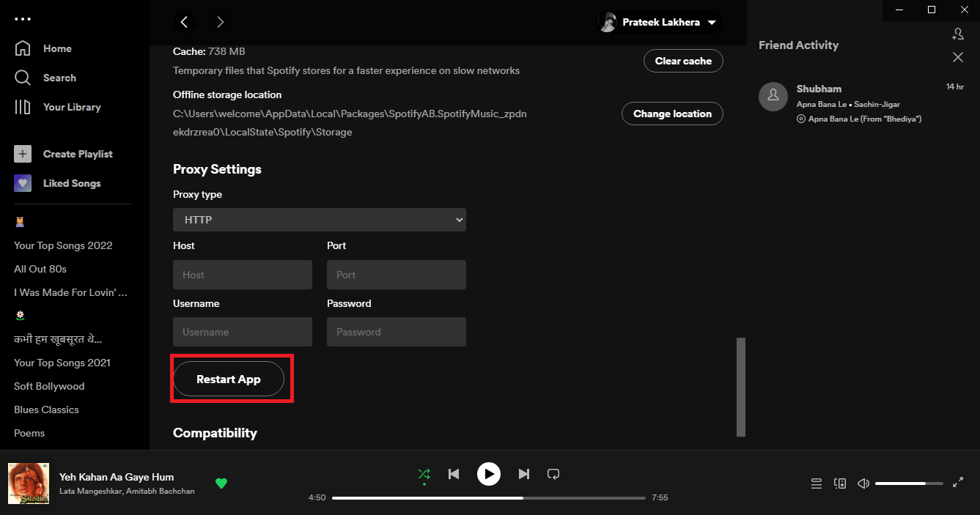Adjust the volume slider
The width and height of the screenshot is (980, 515).
909,483
